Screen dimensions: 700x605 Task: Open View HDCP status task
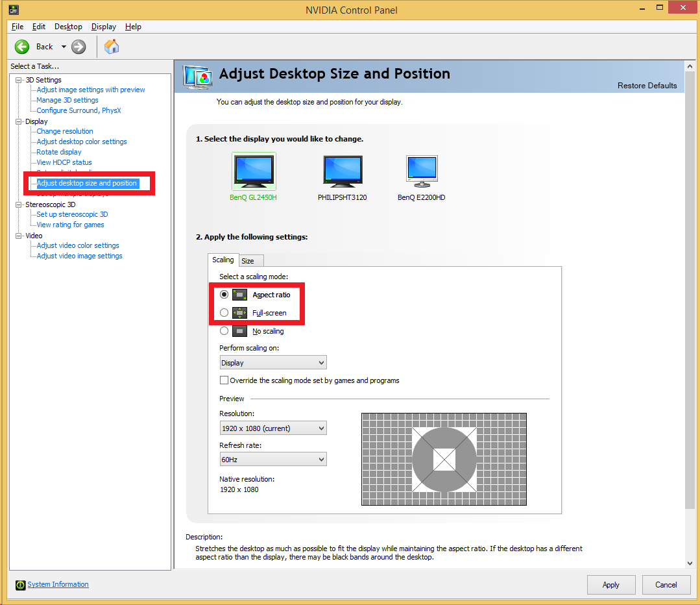[x=64, y=163]
